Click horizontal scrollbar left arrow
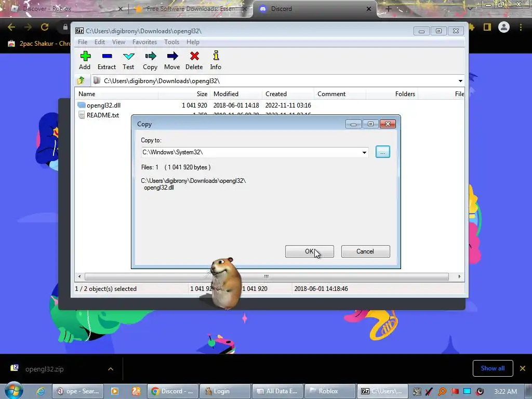The height and width of the screenshot is (399, 532). [x=79, y=276]
